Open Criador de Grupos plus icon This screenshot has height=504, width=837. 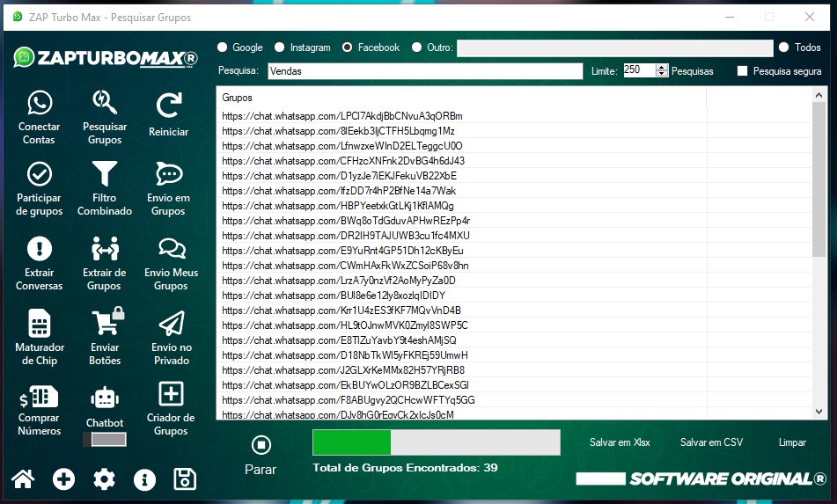click(170, 394)
